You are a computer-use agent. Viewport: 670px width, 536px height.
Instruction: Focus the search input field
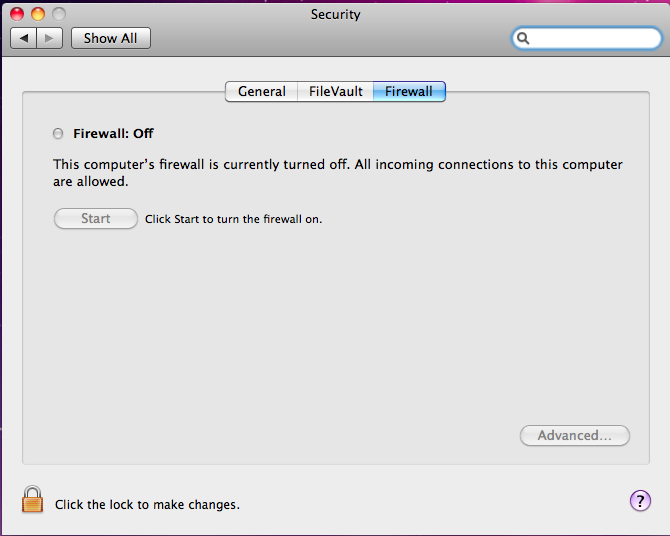[594, 39]
